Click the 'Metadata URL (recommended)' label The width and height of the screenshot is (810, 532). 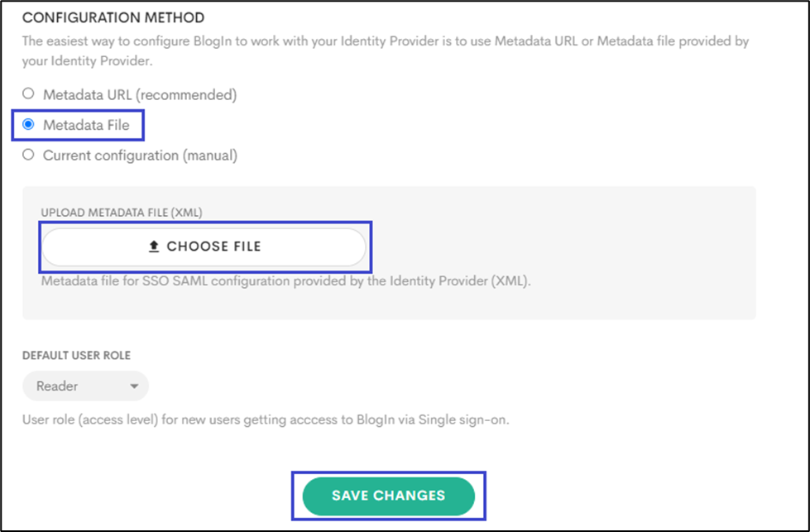pyautogui.click(x=140, y=95)
